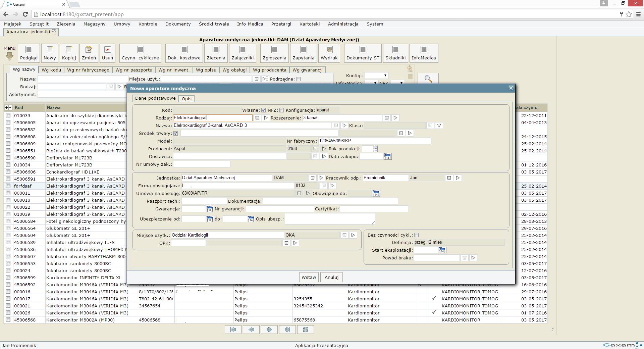The width and height of the screenshot is (644, 349).
Task: Uncheck the Środek trwały checkbox
Action: pyautogui.click(x=176, y=134)
